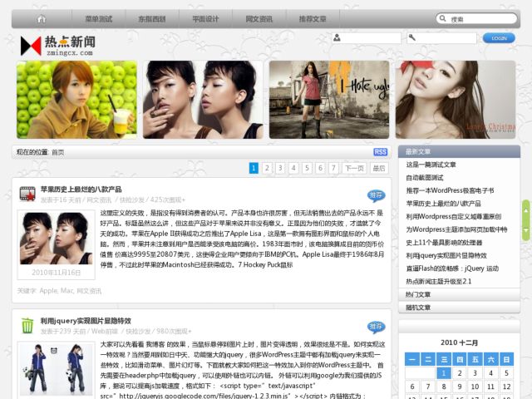
Task: Open the RSS feed badge
Action: [x=381, y=151]
